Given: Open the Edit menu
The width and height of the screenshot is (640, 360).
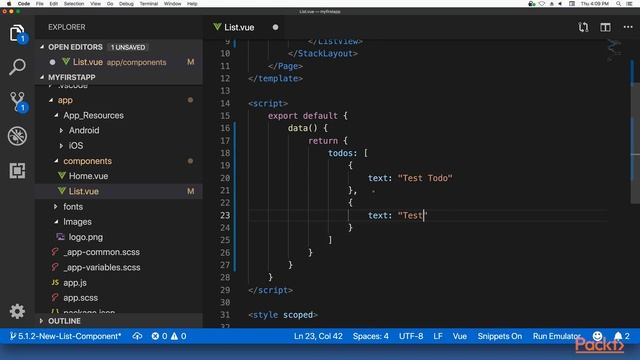Looking at the screenshot, I should pyautogui.click(x=53, y=4).
